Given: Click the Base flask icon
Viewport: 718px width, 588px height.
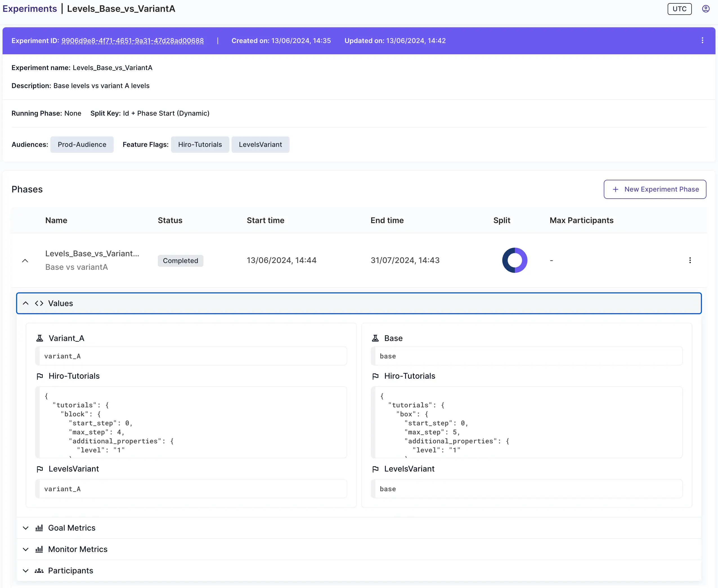Looking at the screenshot, I should click(375, 338).
